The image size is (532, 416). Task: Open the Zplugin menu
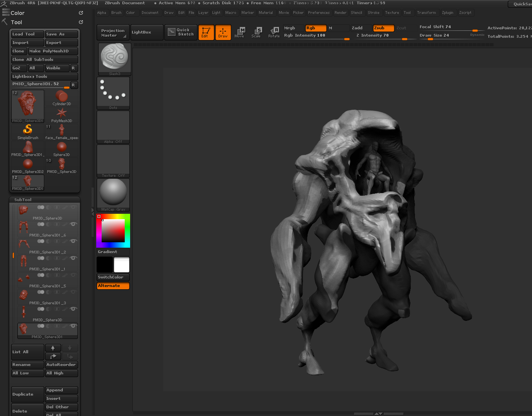click(447, 13)
